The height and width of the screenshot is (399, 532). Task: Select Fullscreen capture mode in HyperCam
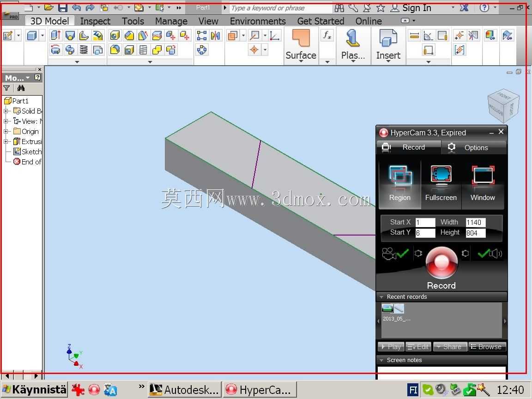441,184
